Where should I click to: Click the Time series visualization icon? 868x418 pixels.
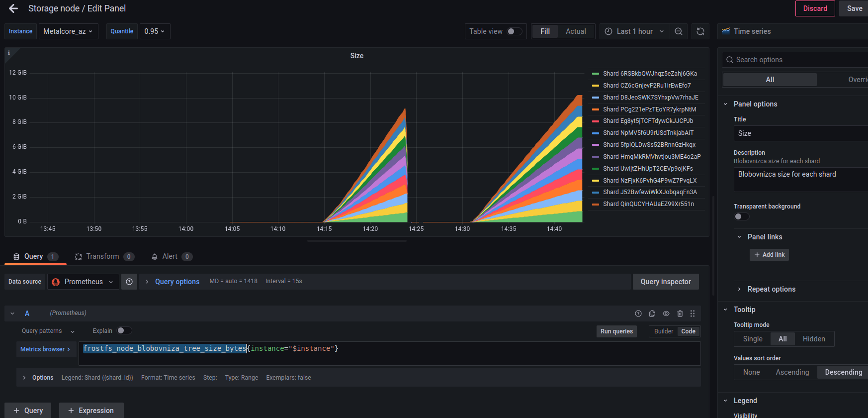[726, 31]
